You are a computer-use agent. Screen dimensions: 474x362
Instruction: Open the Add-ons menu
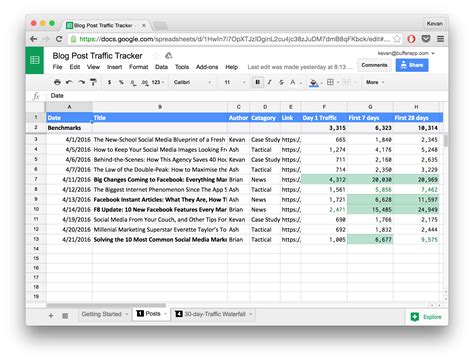(207, 67)
